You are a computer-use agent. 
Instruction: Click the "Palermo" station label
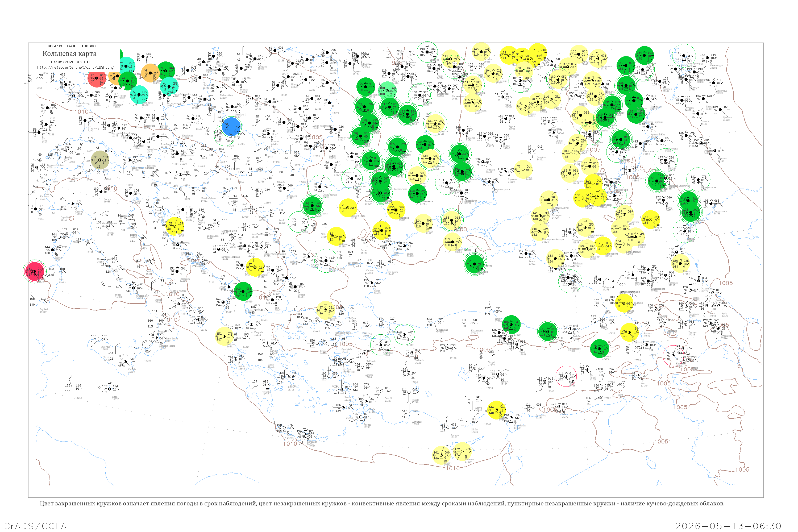(105, 347)
